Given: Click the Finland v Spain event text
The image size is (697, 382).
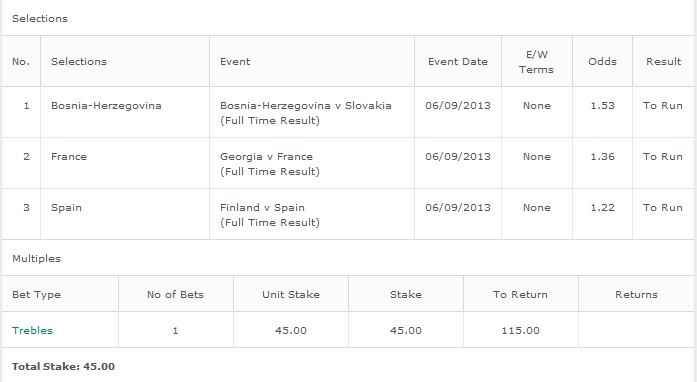Looking at the screenshot, I should coord(262,208).
